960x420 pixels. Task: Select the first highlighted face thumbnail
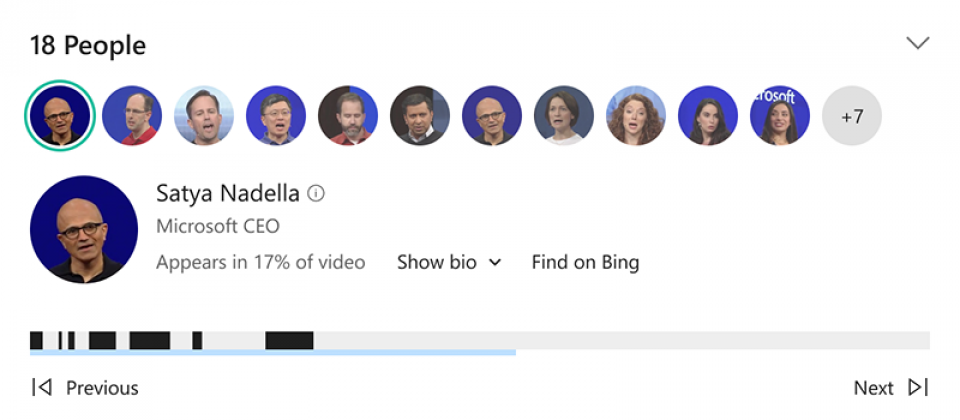click(x=60, y=116)
